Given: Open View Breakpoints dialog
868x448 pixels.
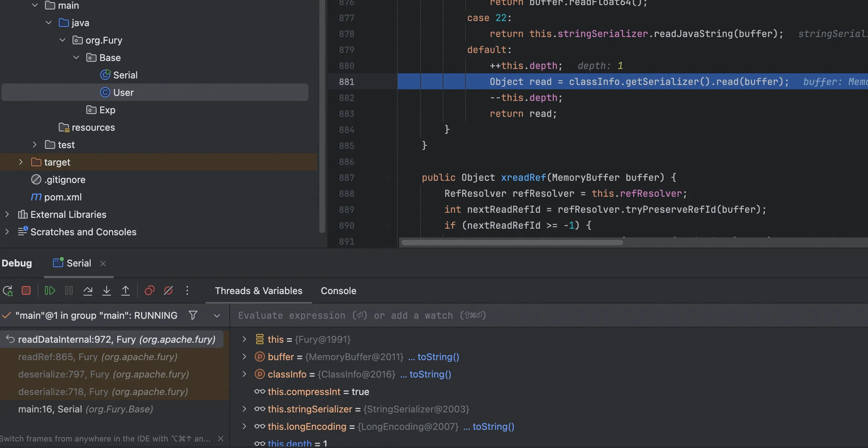Looking at the screenshot, I should coord(150,291).
